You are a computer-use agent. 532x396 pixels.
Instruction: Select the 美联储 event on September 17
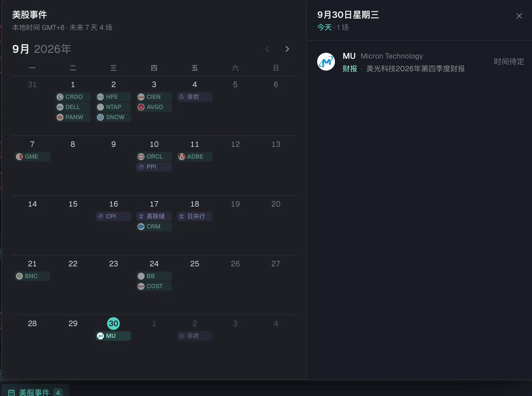(x=154, y=216)
